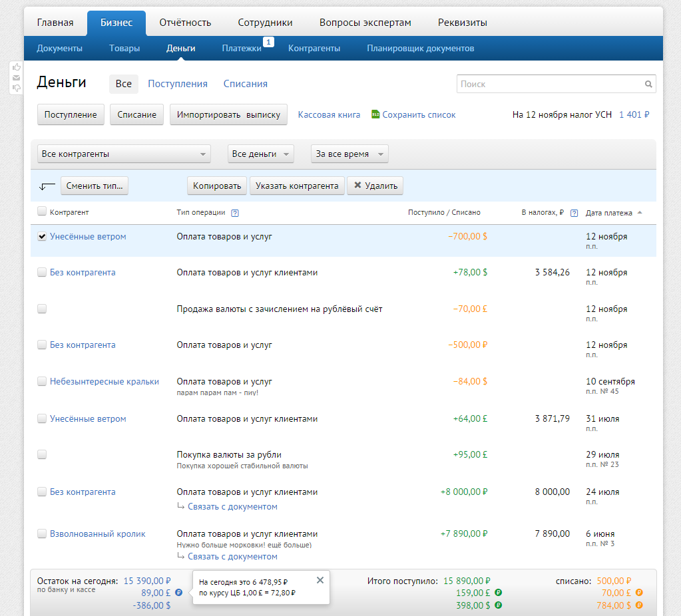Click the Поступление button

pos(71,114)
